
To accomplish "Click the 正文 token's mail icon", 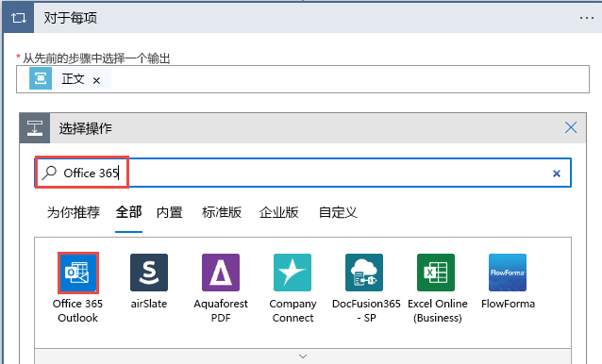I will (x=41, y=78).
